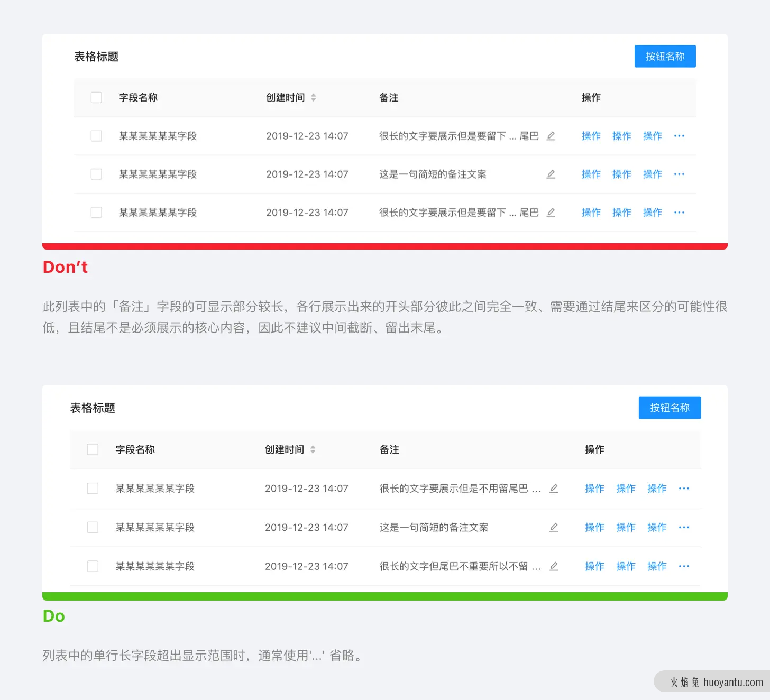Click 按钮名称 button above the Do table
770x700 pixels.
coord(670,408)
